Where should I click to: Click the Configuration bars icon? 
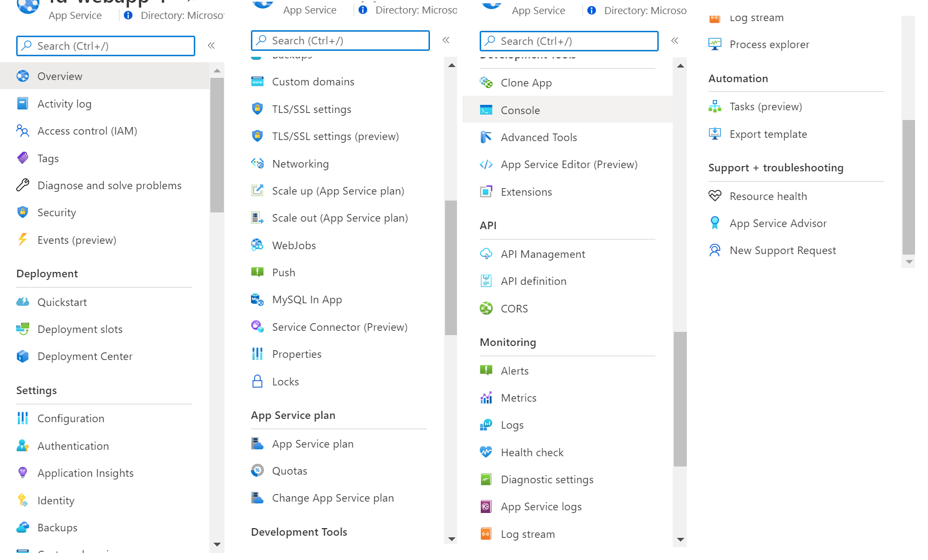(x=23, y=418)
